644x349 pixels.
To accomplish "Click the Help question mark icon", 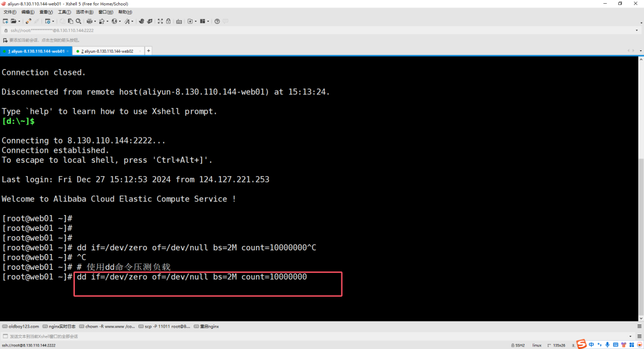I will coord(217,21).
